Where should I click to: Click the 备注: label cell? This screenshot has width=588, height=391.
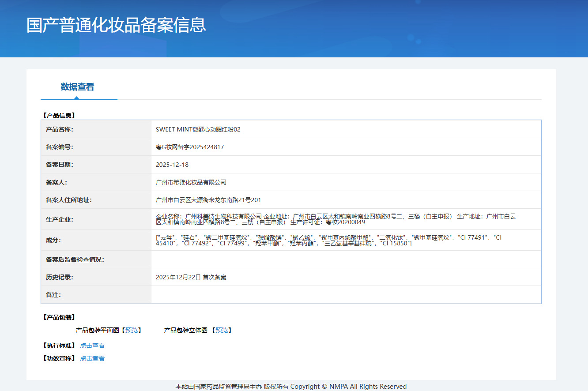(96, 295)
